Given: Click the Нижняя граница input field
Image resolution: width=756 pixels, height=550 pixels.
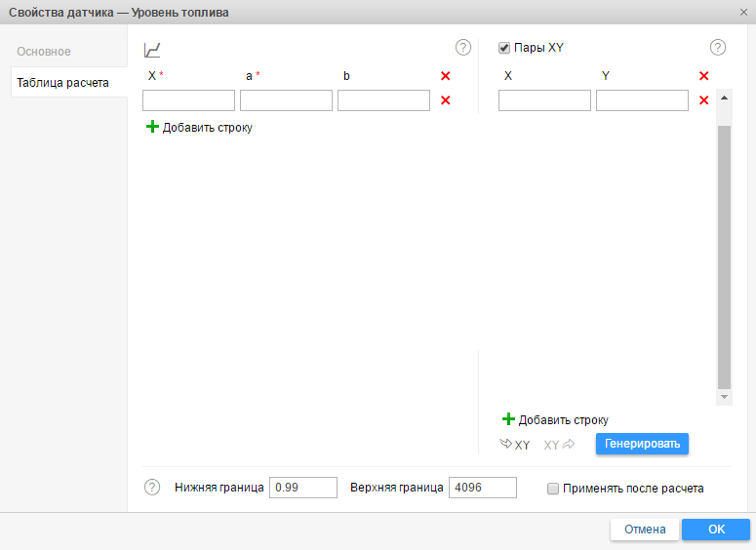Looking at the screenshot, I should tap(302, 488).
